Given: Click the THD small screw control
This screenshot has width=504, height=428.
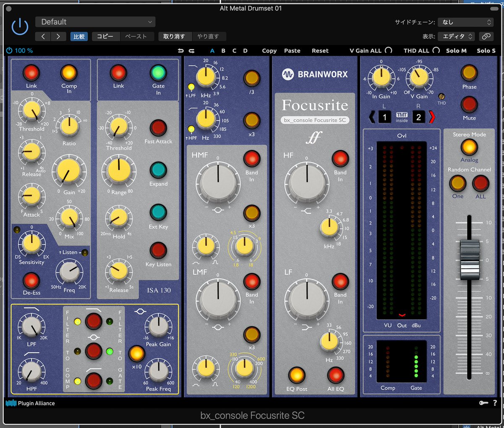Looking at the screenshot, I should click(441, 97).
